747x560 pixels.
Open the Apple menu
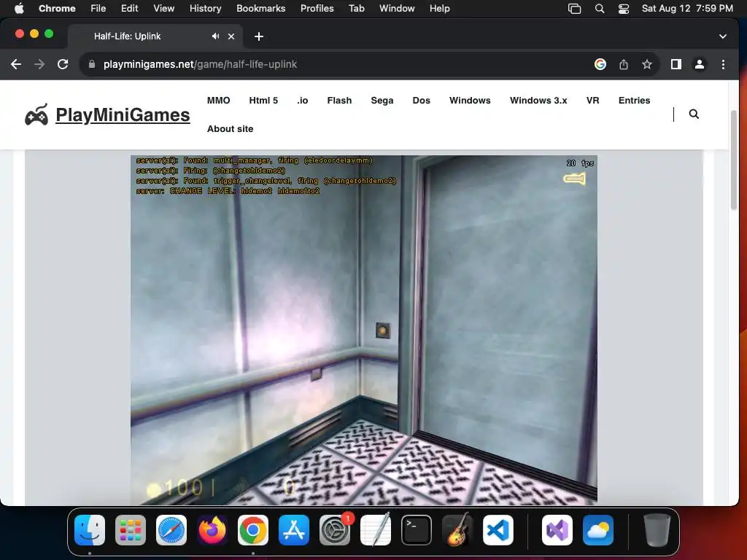(x=19, y=9)
